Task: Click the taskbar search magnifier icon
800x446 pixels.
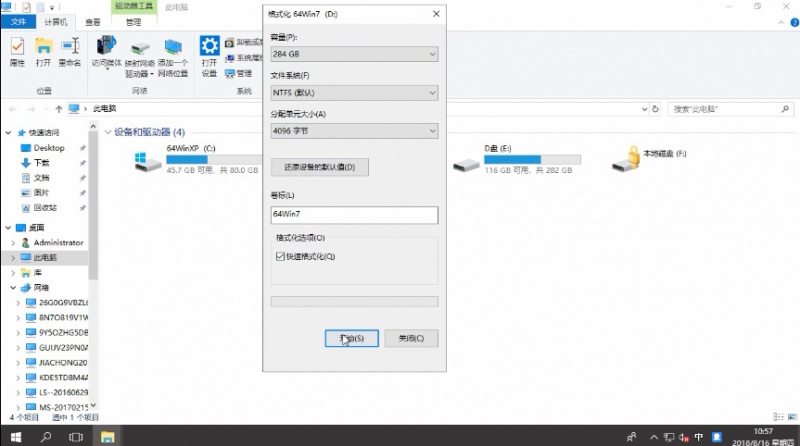Action: tap(46, 437)
